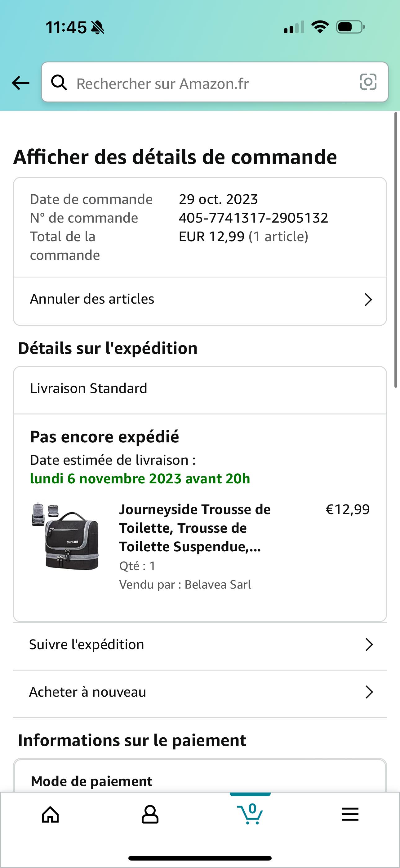Tap the battery status icon
Screen dimensions: 400x868
[x=350, y=27]
